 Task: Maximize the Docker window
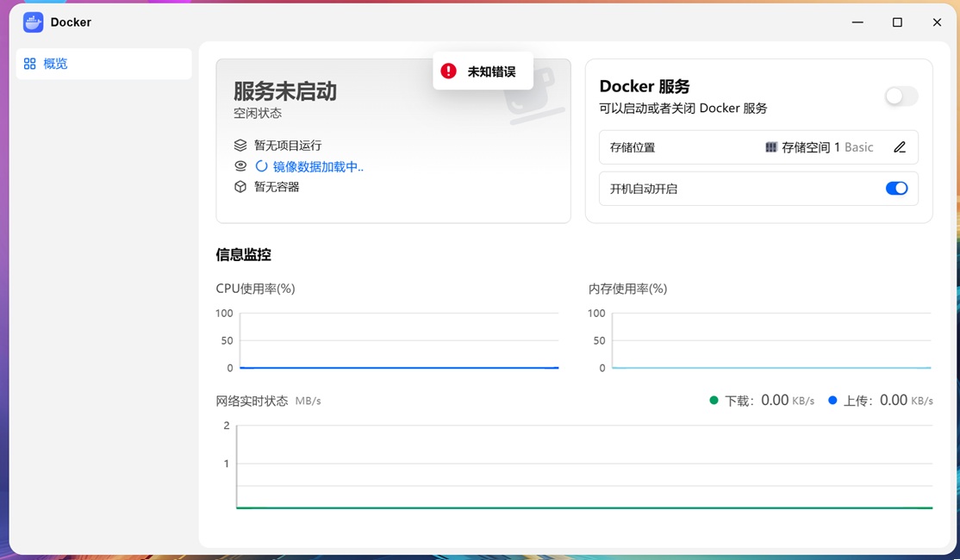pyautogui.click(x=897, y=22)
